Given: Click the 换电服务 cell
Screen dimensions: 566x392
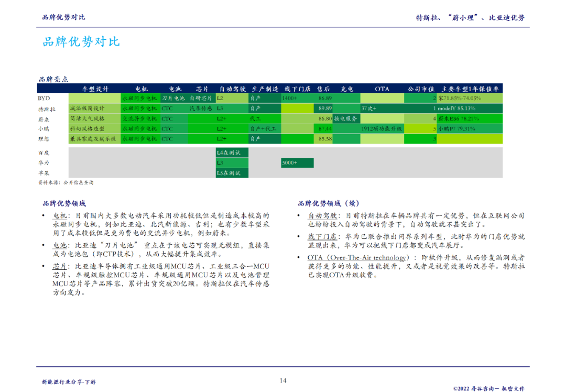Looking at the screenshot, I should [346, 119].
